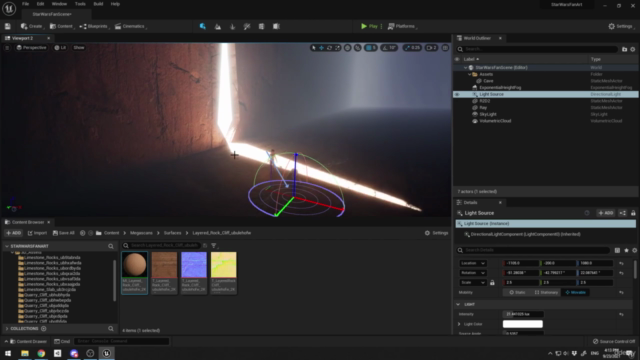Image resolution: width=640 pixels, height=360 pixels.
Task: Save the current level with the disk icon
Action: pos(7,26)
